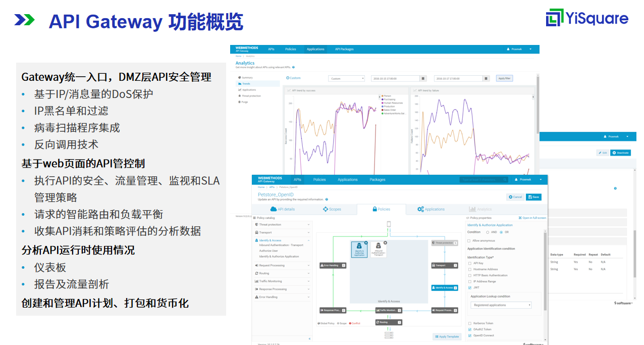Switch to the Scopes tab
This screenshot has height=345, width=644.
click(x=332, y=209)
